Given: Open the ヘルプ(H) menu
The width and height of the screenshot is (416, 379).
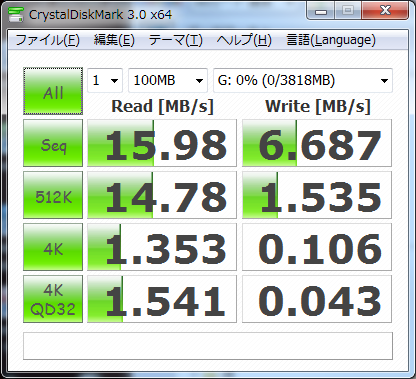Looking at the screenshot, I should (x=244, y=40).
